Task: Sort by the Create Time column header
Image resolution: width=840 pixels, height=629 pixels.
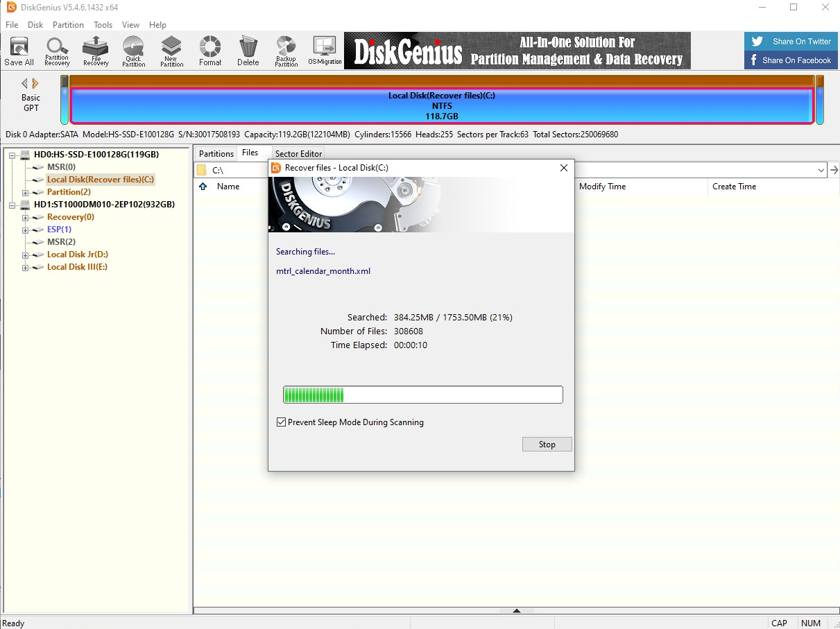Action: pyautogui.click(x=734, y=187)
